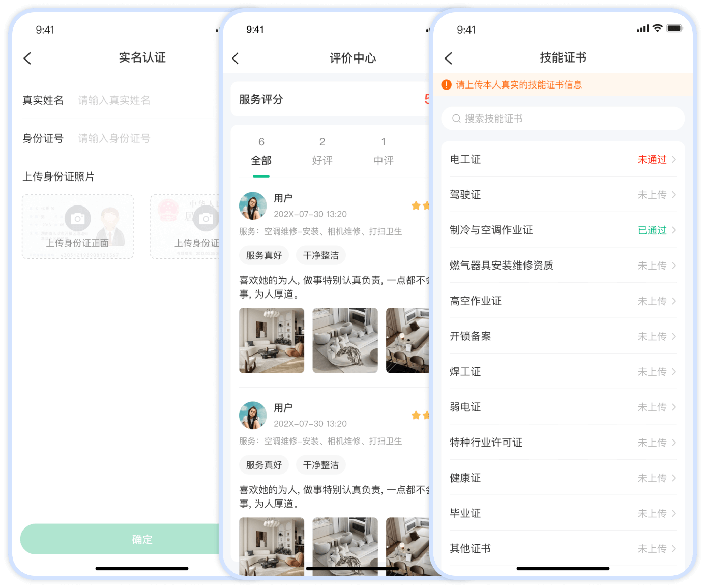The image size is (705, 588).
Task: Tap back arrow on 评价中心 screen
Action: click(x=236, y=58)
